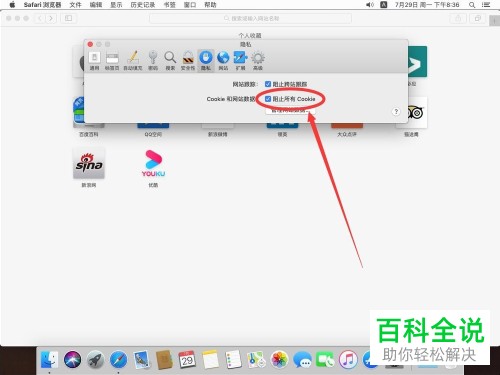This screenshot has height=375, width=500.
Task: Open Maps app in Dock
Action: tap(256, 360)
